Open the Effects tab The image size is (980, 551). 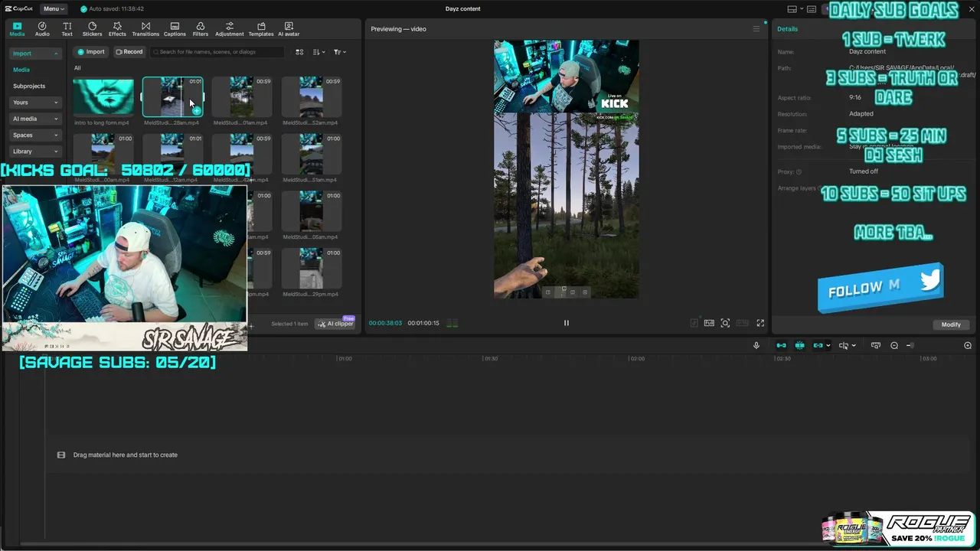[x=117, y=29]
